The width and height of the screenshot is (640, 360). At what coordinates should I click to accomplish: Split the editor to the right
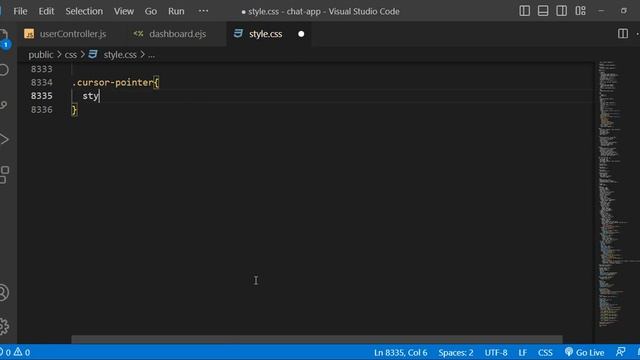pyautogui.click(x=623, y=33)
